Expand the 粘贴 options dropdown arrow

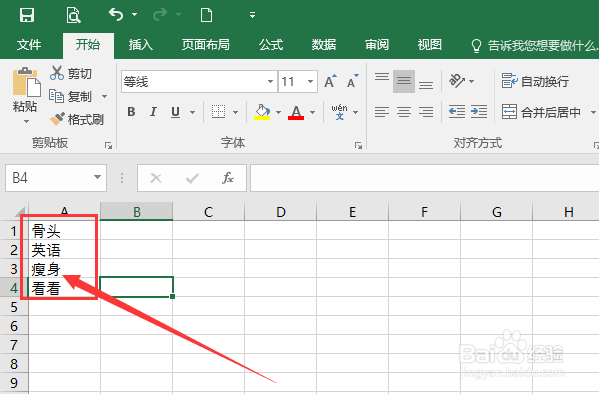point(26,122)
